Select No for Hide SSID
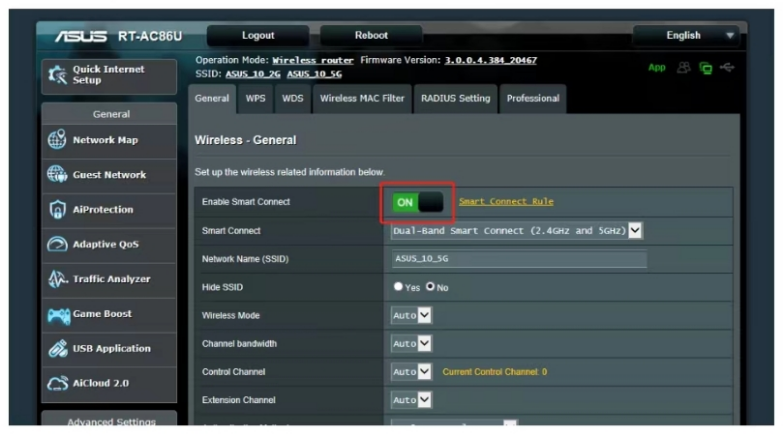The width and height of the screenshot is (783, 437). coord(431,287)
